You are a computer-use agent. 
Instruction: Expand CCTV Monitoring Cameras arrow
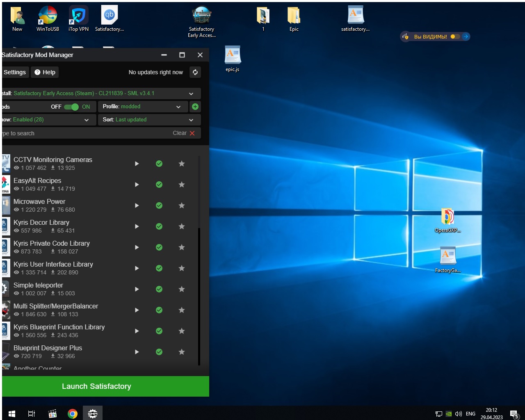click(137, 164)
